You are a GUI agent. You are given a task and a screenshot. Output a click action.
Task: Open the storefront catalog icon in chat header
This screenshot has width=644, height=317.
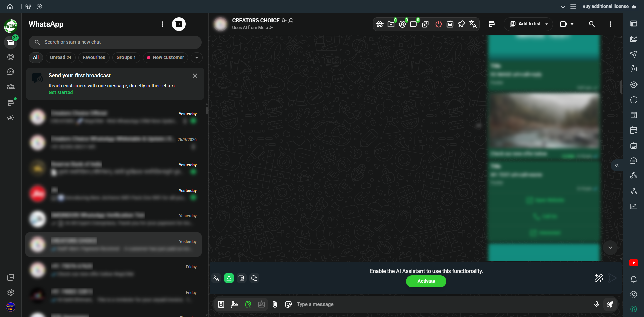point(492,24)
